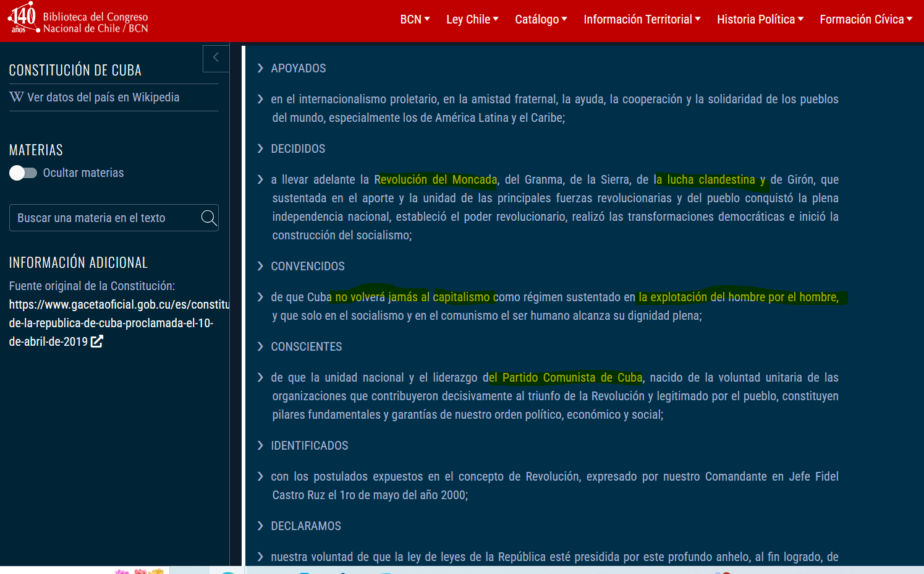The width and height of the screenshot is (924, 574).
Task: Click highlighted 'la explotación del hombre por el hombre'
Action: pyautogui.click(x=739, y=298)
